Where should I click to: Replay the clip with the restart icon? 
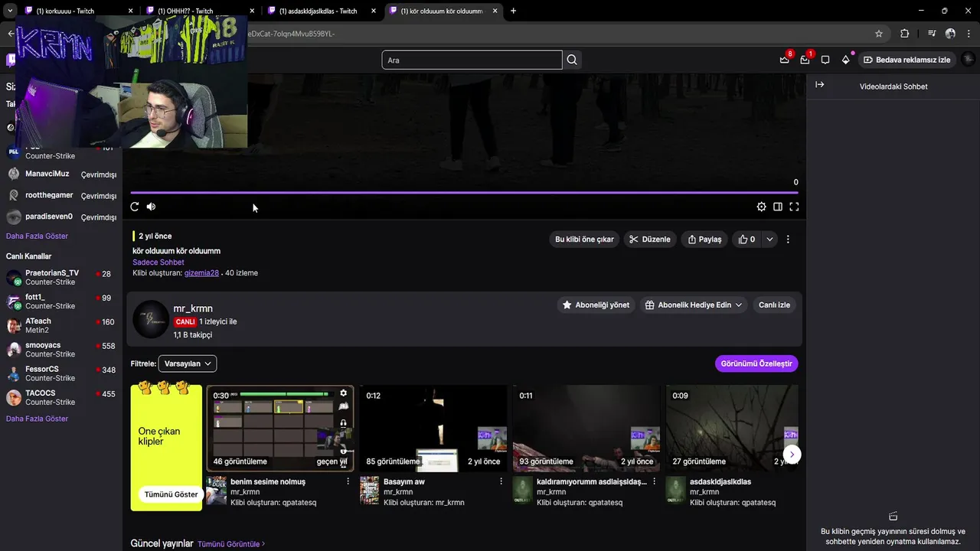click(135, 207)
